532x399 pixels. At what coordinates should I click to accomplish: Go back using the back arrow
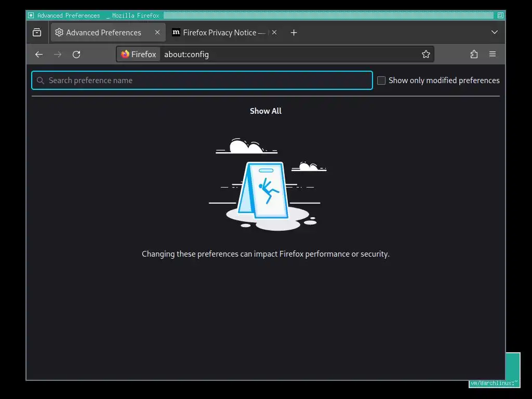39,54
